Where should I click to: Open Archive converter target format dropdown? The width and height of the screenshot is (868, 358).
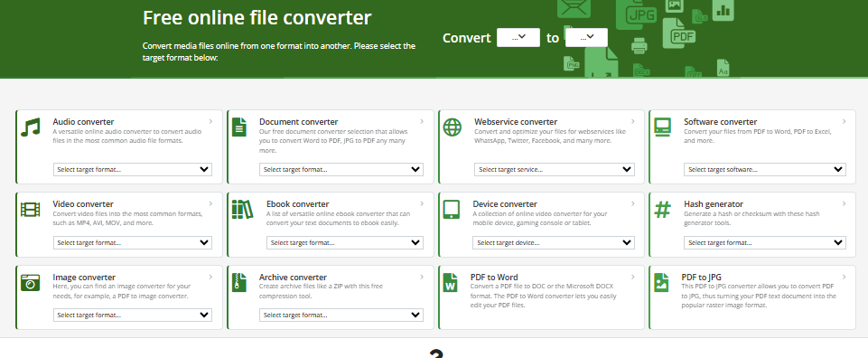[341, 316]
